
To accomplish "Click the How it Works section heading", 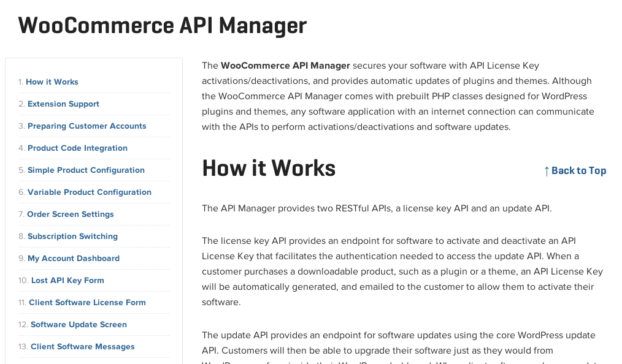I will [269, 168].
